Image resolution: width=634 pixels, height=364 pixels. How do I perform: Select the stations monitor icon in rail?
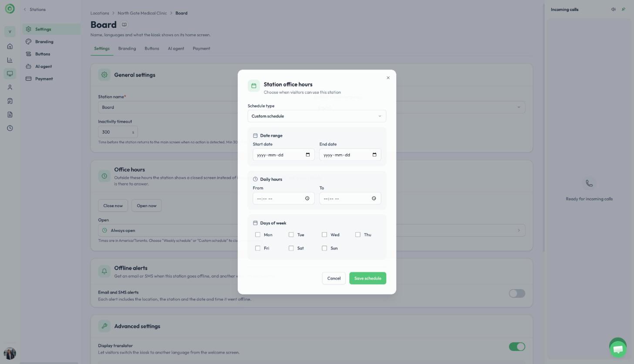10,73
